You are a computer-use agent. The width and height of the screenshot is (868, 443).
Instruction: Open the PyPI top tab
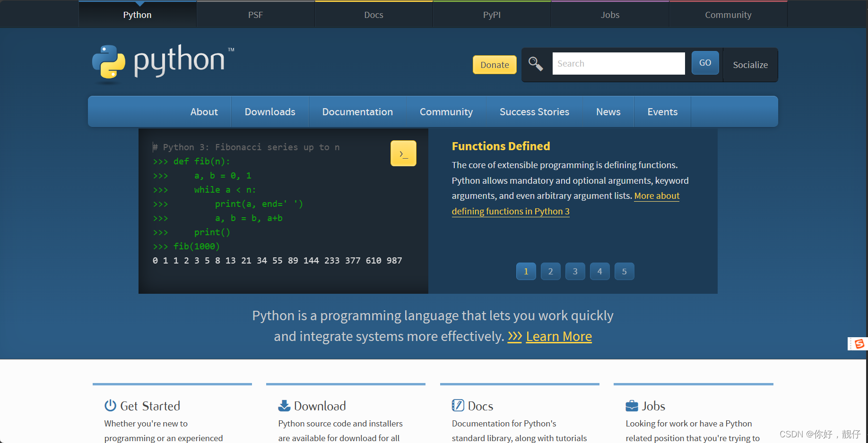tap(492, 15)
